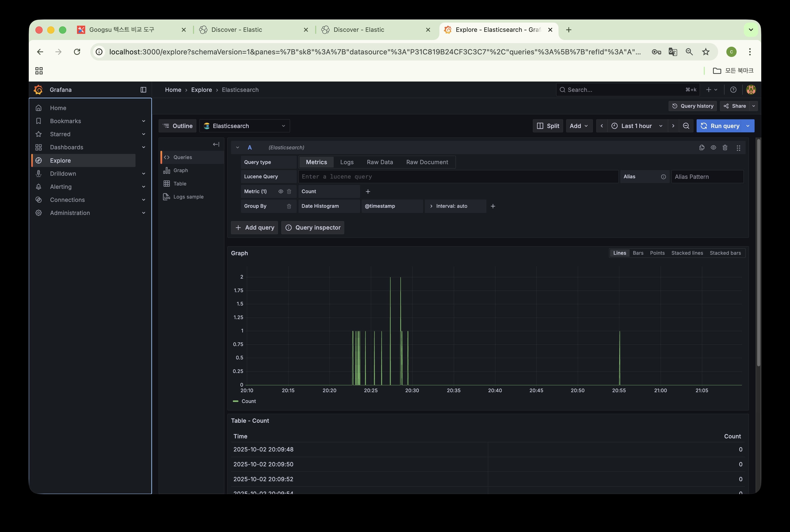Remove the Count metric trash icon
The image size is (790, 532).
289,191
